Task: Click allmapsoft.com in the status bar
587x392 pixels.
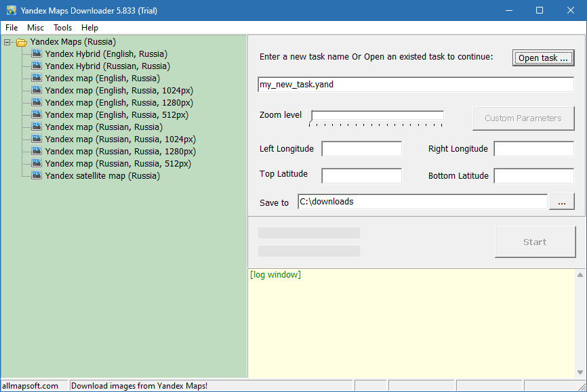Action: [x=30, y=386]
